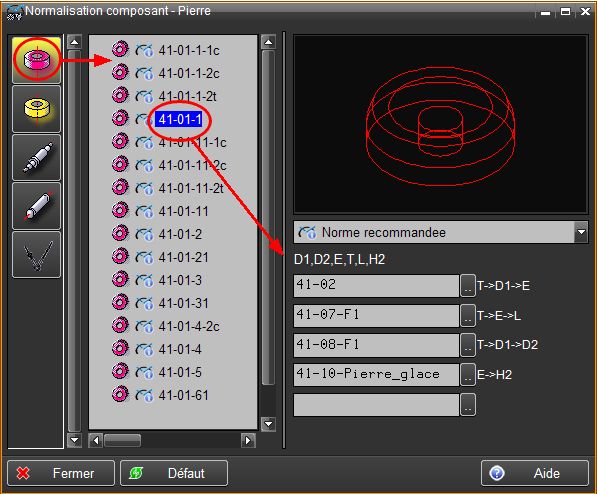
Task: Open browse button next to 41-02 field
Action: click(x=468, y=285)
